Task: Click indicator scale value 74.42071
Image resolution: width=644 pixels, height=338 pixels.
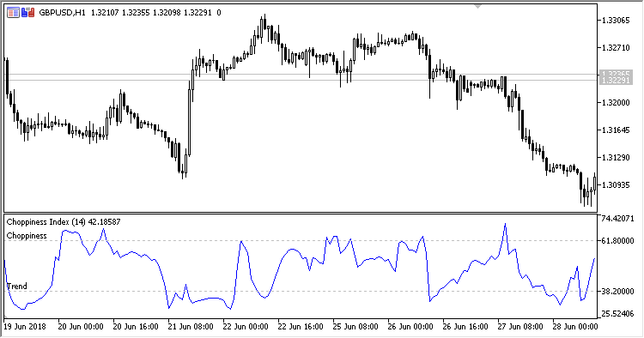Action: coord(617,219)
